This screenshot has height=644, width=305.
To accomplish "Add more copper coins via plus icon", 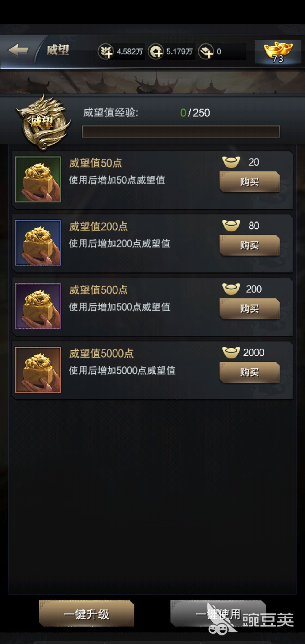I will pyautogui.click(x=156, y=52).
